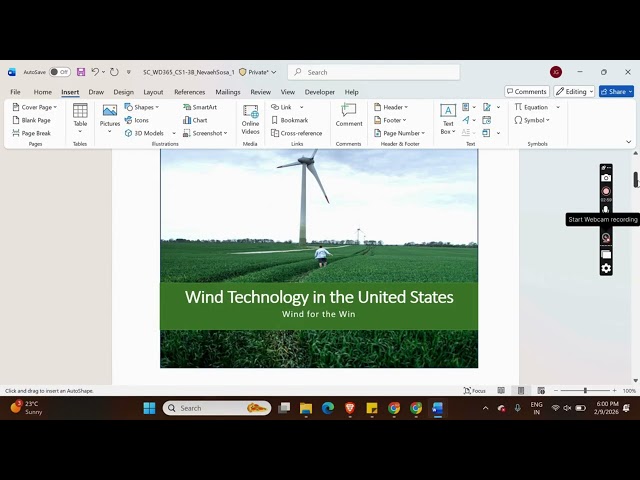Click the Pictures button
640x480 pixels.
click(110, 118)
